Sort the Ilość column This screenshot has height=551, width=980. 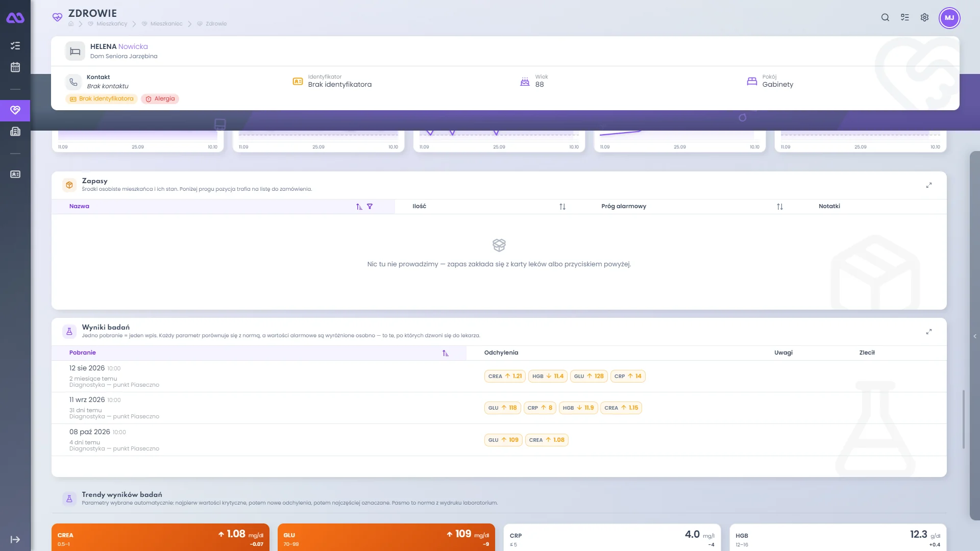point(562,207)
